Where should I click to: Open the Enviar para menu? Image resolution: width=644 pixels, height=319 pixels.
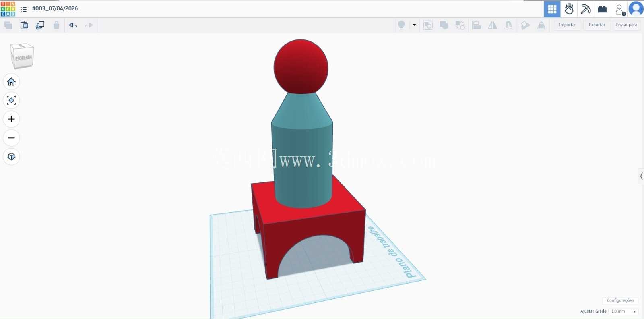tap(626, 25)
